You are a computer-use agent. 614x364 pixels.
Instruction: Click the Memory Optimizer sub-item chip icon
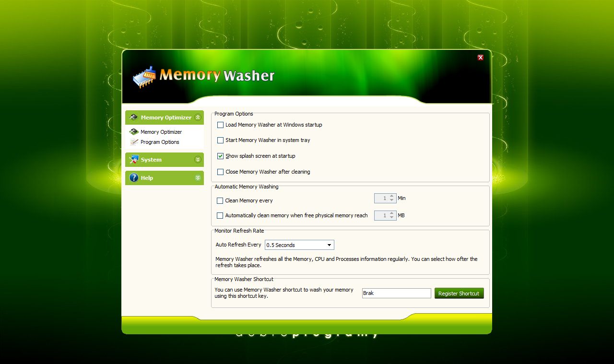[x=134, y=131]
